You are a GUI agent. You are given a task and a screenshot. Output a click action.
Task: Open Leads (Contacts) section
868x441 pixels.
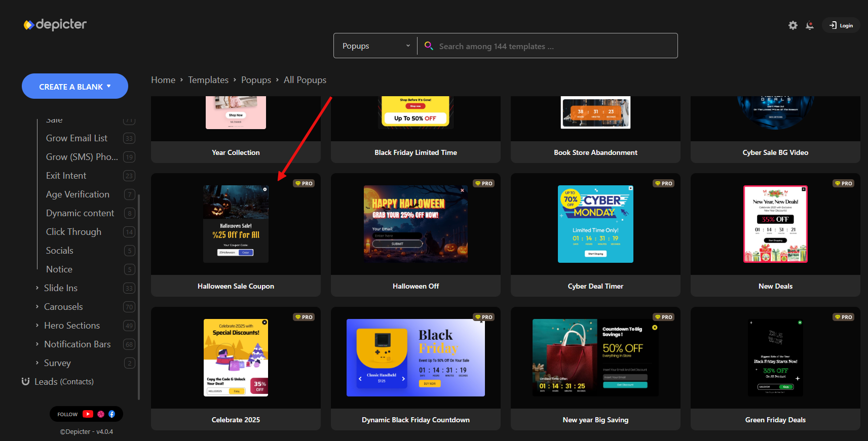coord(64,381)
